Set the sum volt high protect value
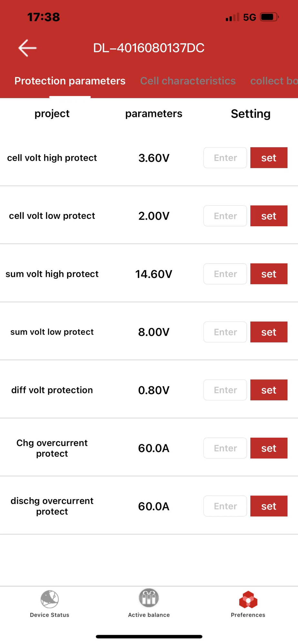This screenshot has height=644, width=298. tap(269, 274)
